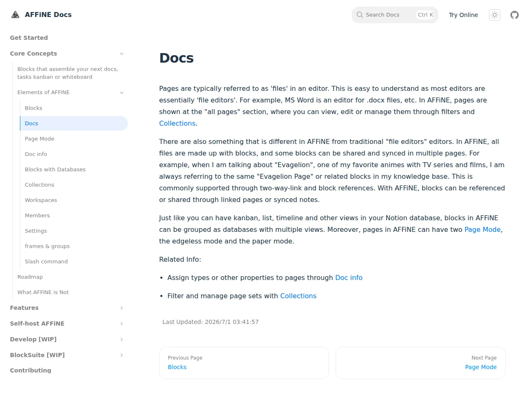Screen dimensions: 532x399
Task: Click the 'Related Info:' text
Action: 180,259
